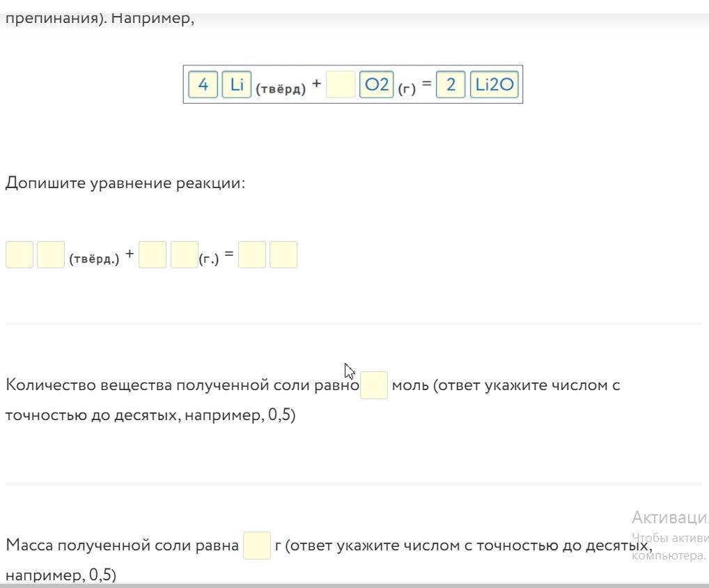Click the product coefficient input field
Screen dimensions: 709x588
coord(252,254)
